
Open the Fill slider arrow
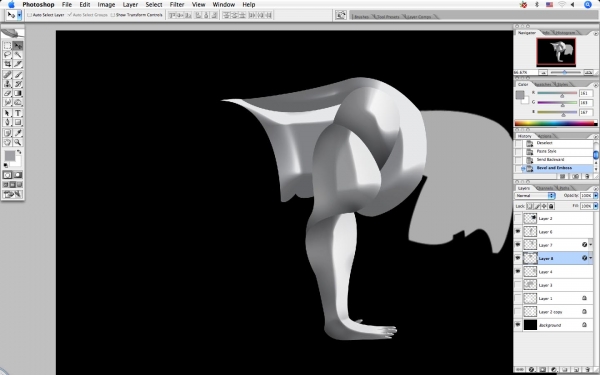pyautogui.click(x=595, y=206)
